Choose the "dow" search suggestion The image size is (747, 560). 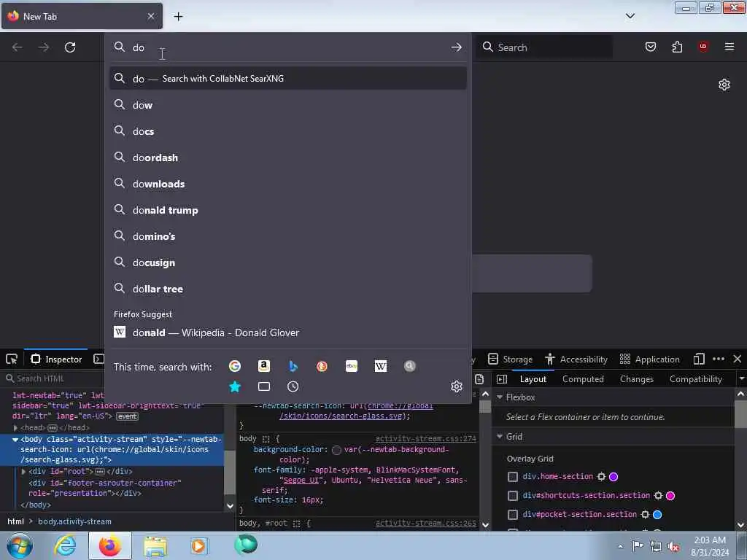pos(287,105)
